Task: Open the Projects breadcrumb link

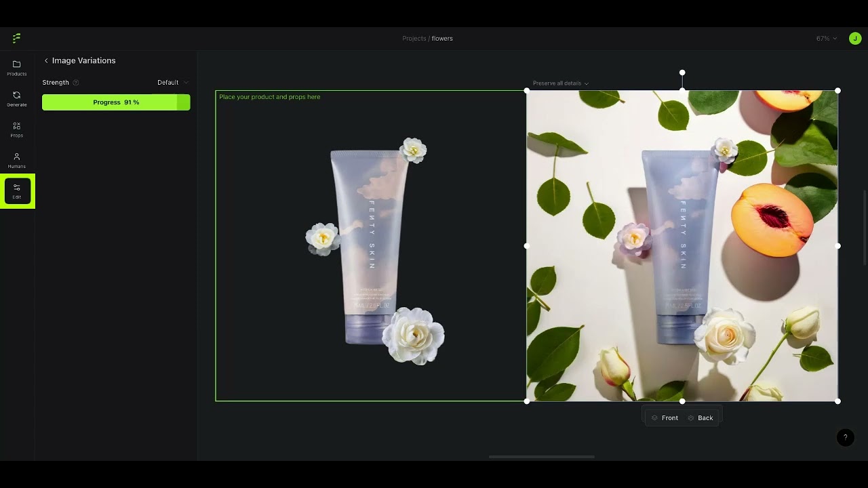Action: [414, 39]
